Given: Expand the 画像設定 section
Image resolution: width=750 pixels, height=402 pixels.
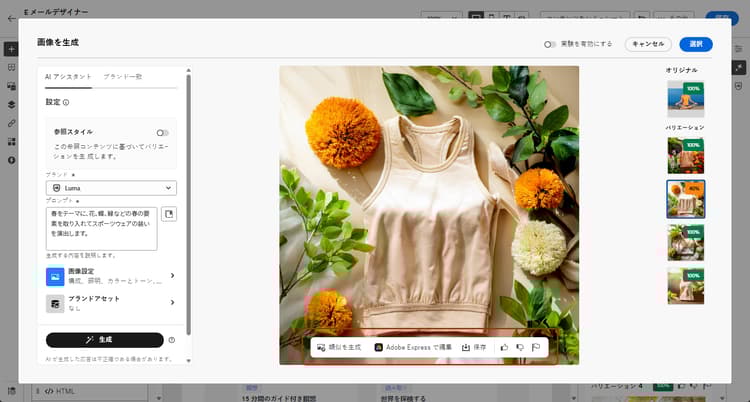Looking at the screenshot, I should (111, 276).
